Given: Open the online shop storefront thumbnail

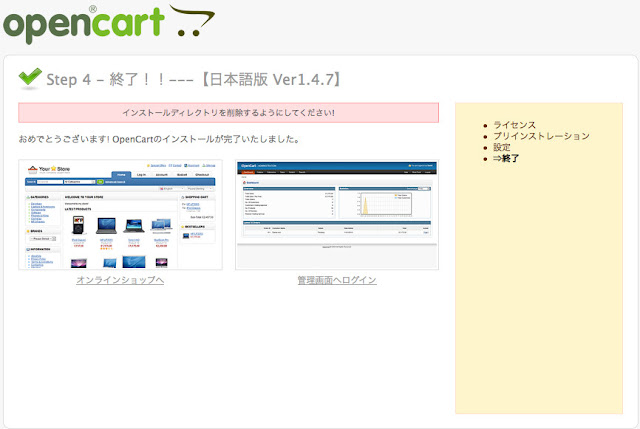Looking at the screenshot, I should point(120,215).
